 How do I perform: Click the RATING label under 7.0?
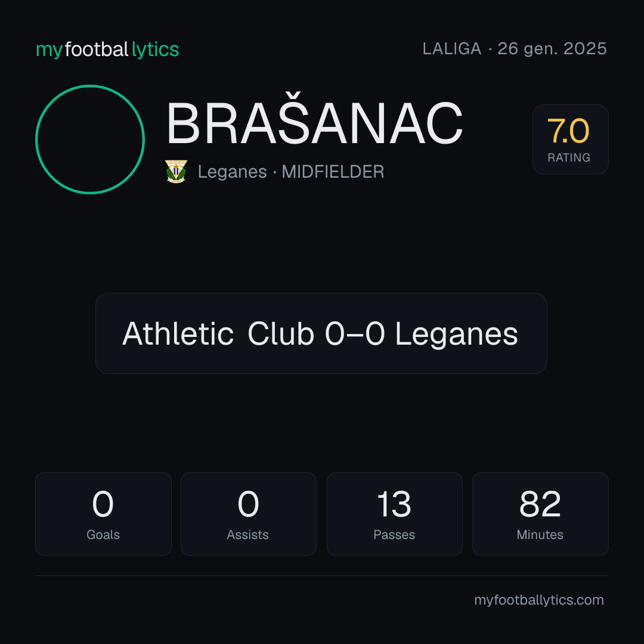569,157
